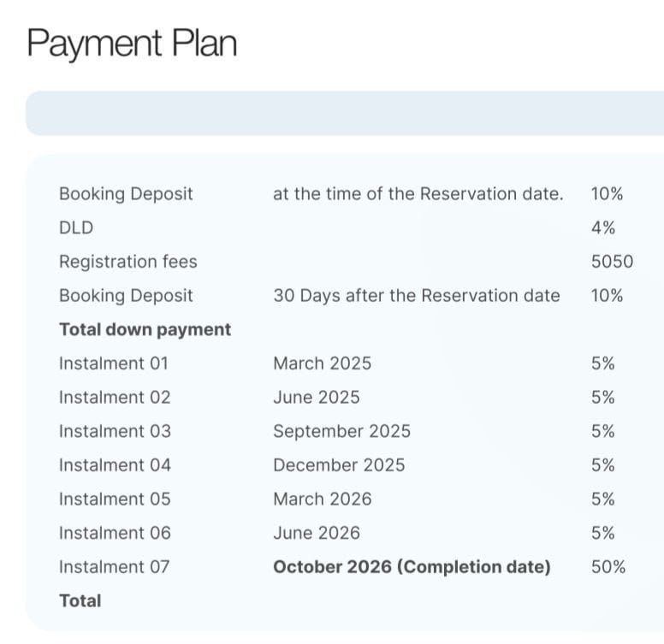This screenshot has width=664, height=644.
Task: Click "at the time of the Reservation date." text
Action: tap(418, 193)
